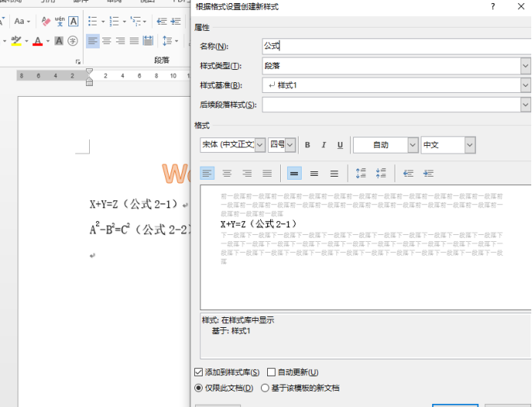
Task: Click distributed alignment icon in ribbon
Action: click(x=148, y=41)
